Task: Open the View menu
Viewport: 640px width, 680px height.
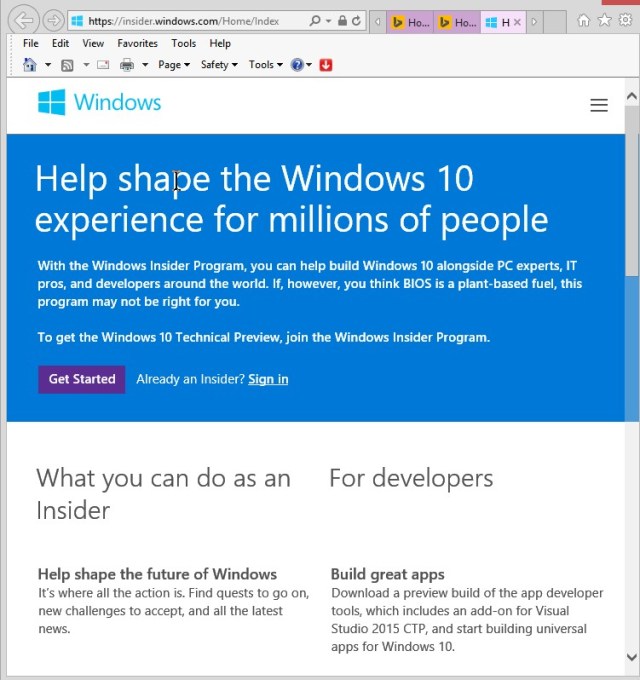Action: pos(93,43)
